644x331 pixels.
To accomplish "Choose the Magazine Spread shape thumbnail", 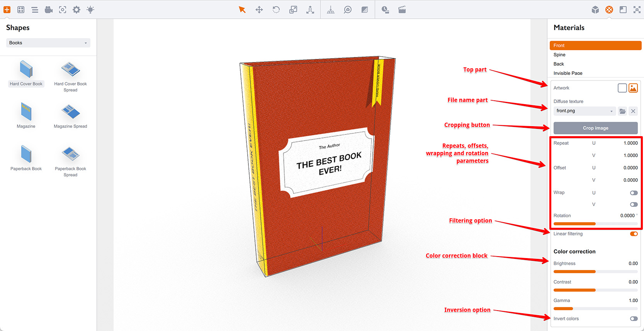I will (x=70, y=113).
